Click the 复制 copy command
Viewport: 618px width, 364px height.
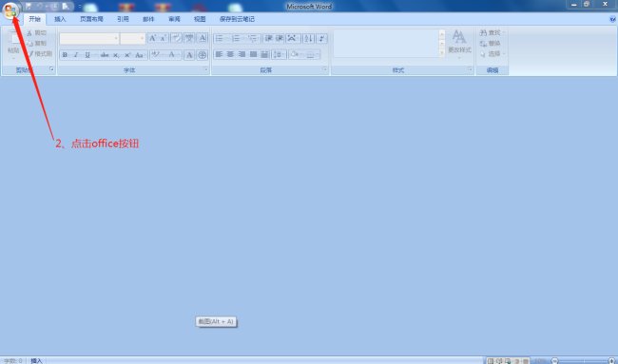pyautogui.click(x=37, y=44)
